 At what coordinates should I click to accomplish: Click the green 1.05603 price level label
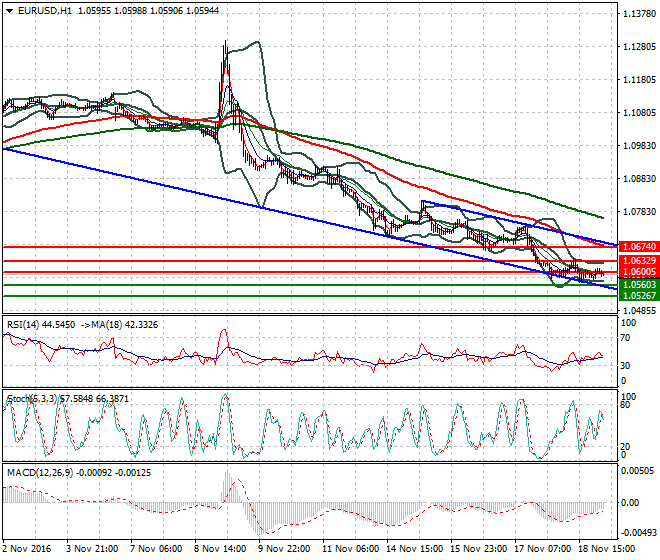[639, 285]
